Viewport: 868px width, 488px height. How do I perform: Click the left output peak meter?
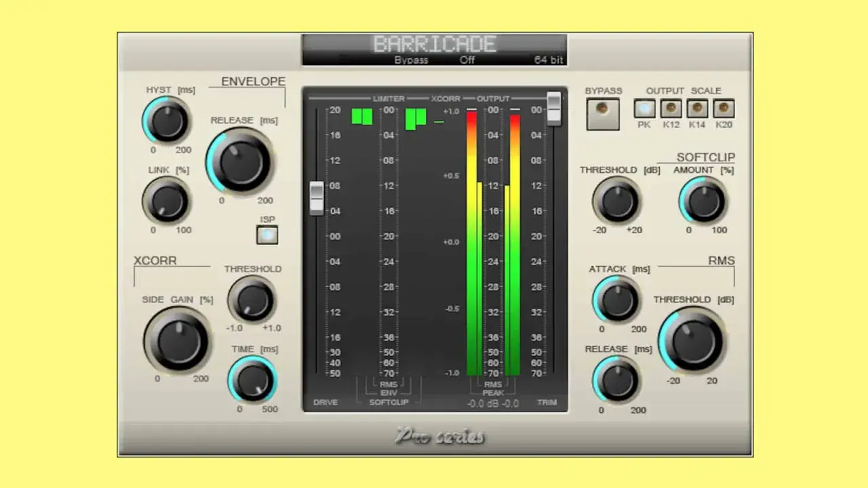[x=472, y=243]
